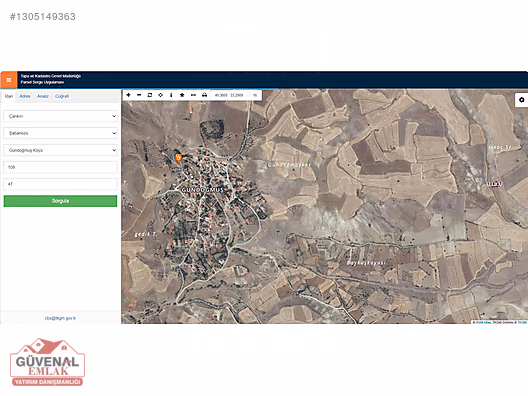Click the orange parcel marker on map
This screenshot has height=396, width=528.
[x=178, y=158]
